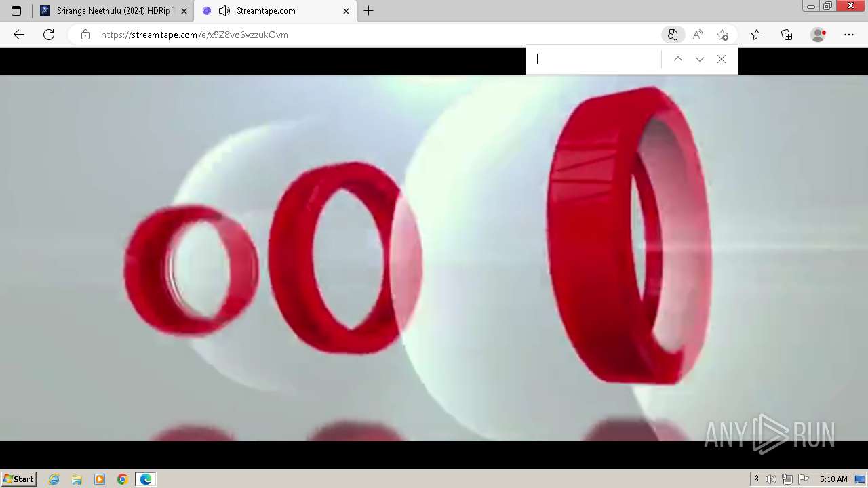This screenshot has width=868, height=488.
Task: Show hidden system tray icons
Action: point(756,479)
